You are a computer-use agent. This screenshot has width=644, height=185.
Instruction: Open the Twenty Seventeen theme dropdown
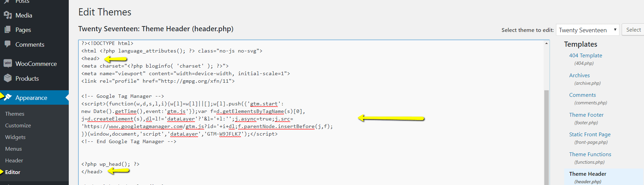[x=587, y=30]
